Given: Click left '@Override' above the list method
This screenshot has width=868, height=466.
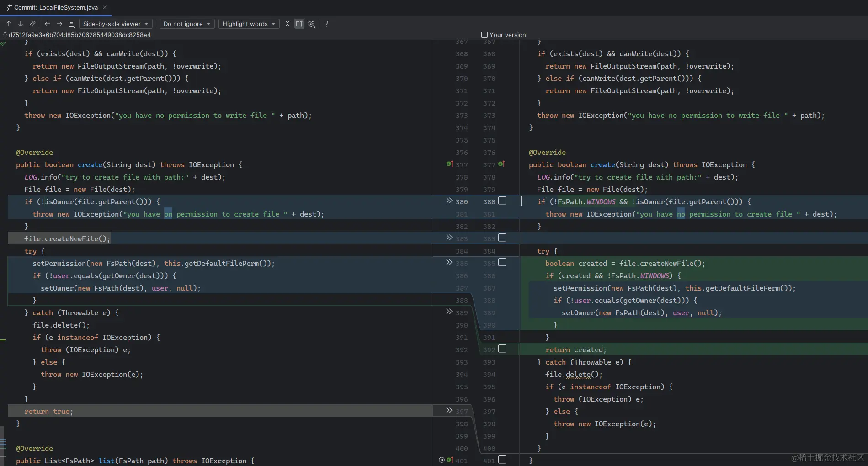Looking at the screenshot, I should point(34,448).
